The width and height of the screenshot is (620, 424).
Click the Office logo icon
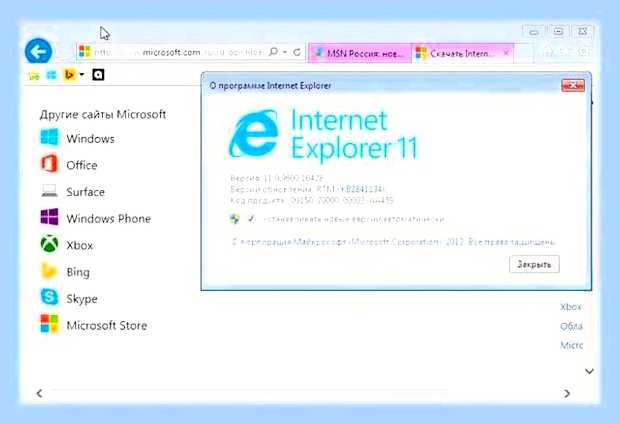[49, 164]
